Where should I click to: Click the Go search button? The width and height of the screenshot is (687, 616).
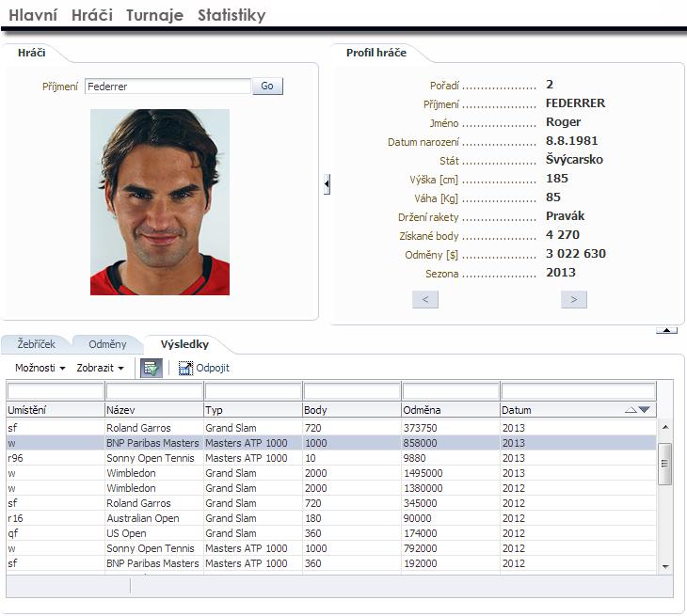(267, 87)
